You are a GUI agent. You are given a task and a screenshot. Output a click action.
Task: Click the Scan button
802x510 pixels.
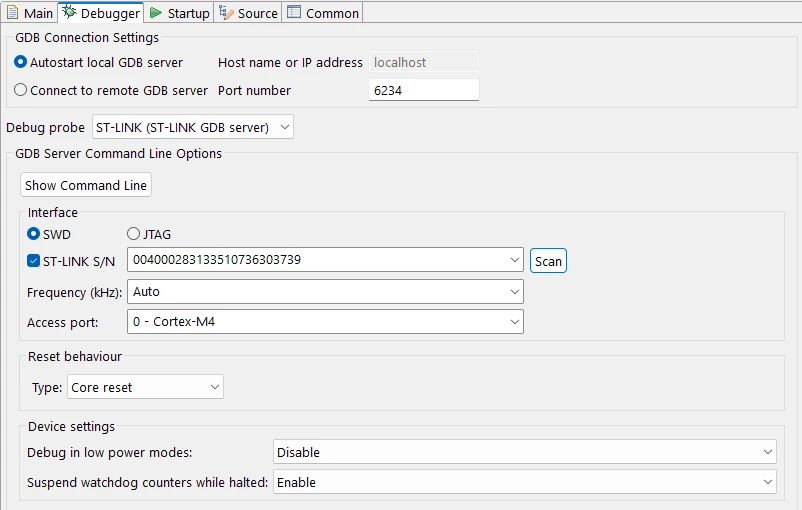(548, 261)
